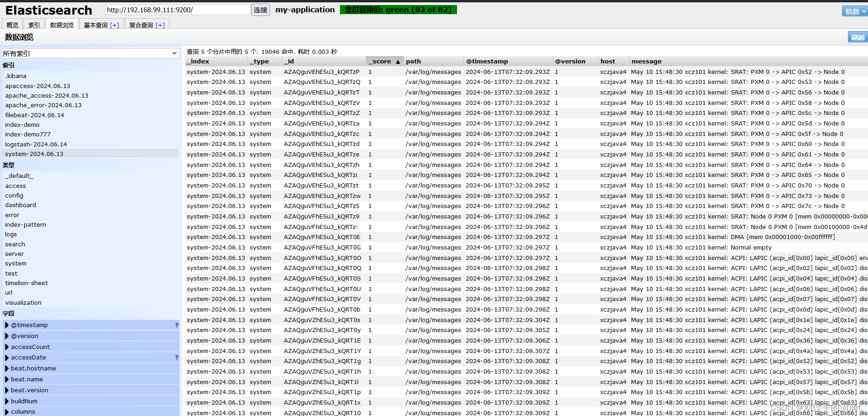Sort by the host column header
Screen dimensions: 868x416
tap(613, 61)
